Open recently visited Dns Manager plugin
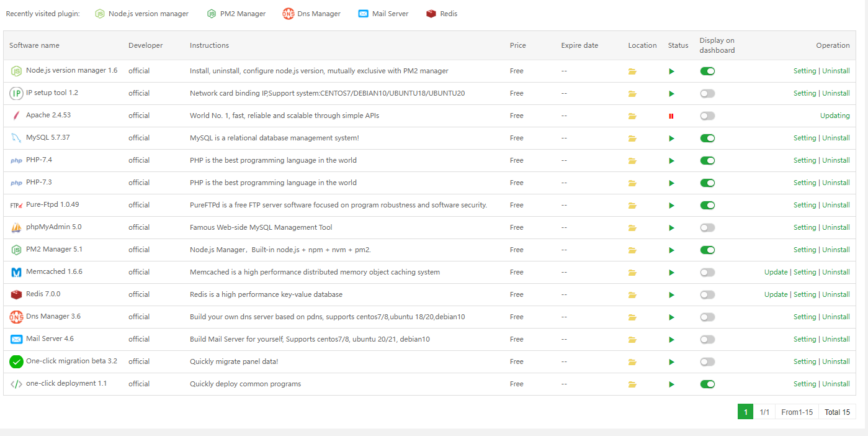 tap(311, 14)
